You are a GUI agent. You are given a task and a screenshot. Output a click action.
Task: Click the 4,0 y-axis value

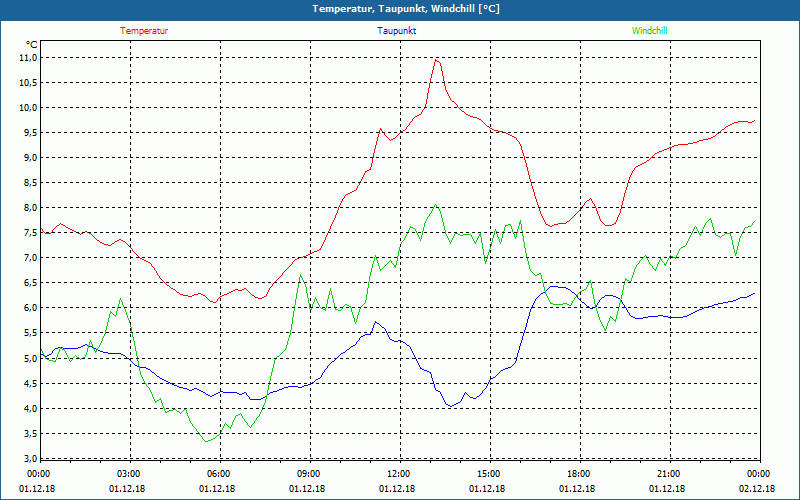pyautogui.click(x=31, y=408)
